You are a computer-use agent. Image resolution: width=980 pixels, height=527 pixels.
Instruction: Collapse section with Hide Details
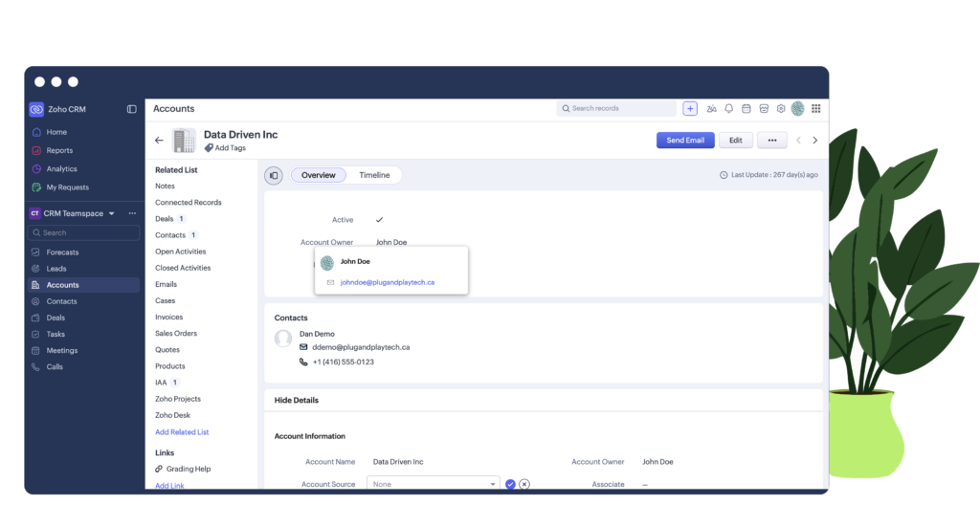coord(297,400)
